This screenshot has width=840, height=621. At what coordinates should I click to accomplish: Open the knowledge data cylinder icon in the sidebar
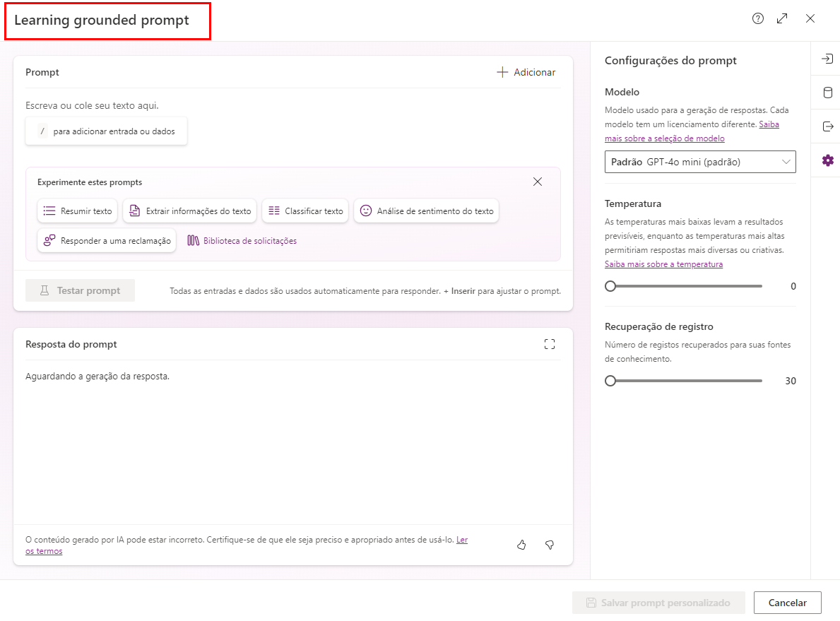click(x=828, y=93)
